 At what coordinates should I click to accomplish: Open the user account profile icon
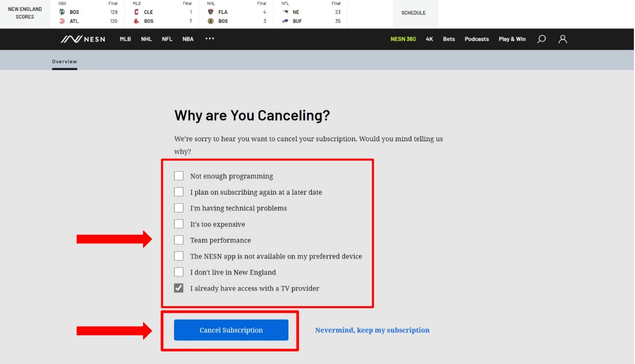click(563, 39)
